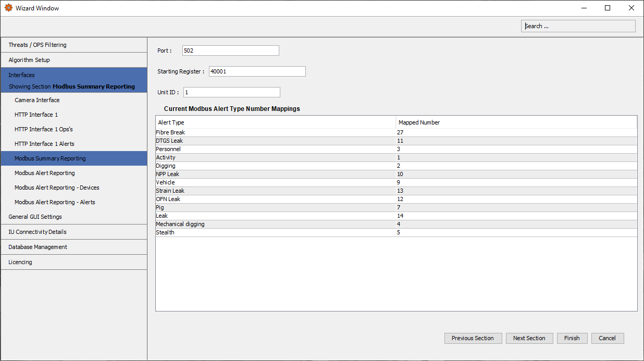The width and height of the screenshot is (644, 361).
Task: Select Modbus Alert Reporting - Alerts
Action: click(x=54, y=202)
